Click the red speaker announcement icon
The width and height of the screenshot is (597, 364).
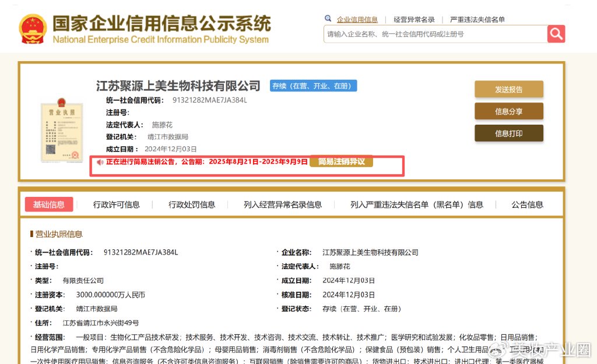point(100,162)
